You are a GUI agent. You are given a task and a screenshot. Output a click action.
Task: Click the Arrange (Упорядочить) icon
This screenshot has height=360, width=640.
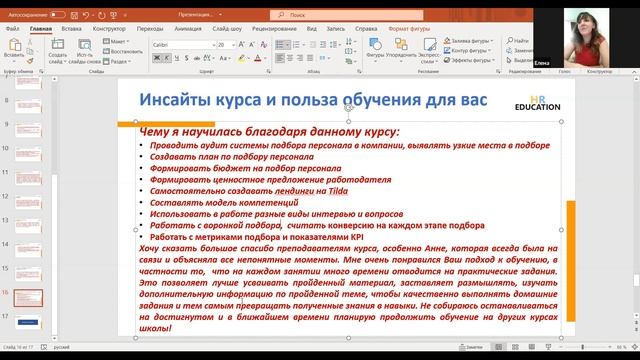401,44
